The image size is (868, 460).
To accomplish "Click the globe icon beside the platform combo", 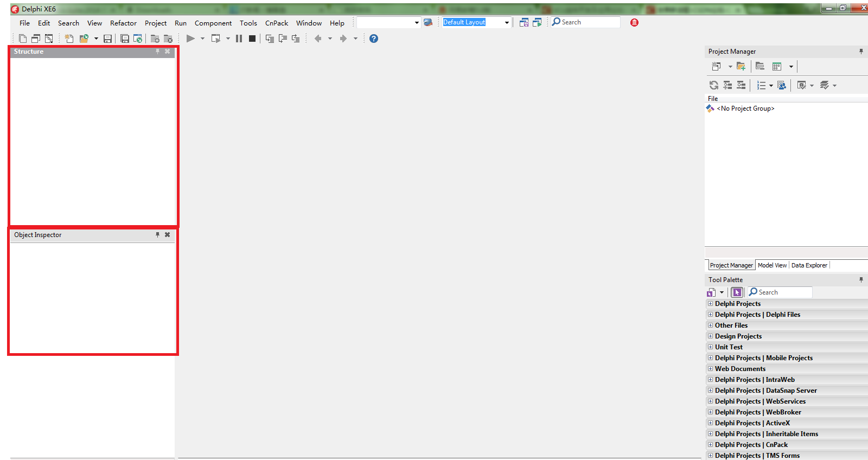I will point(428,22).
